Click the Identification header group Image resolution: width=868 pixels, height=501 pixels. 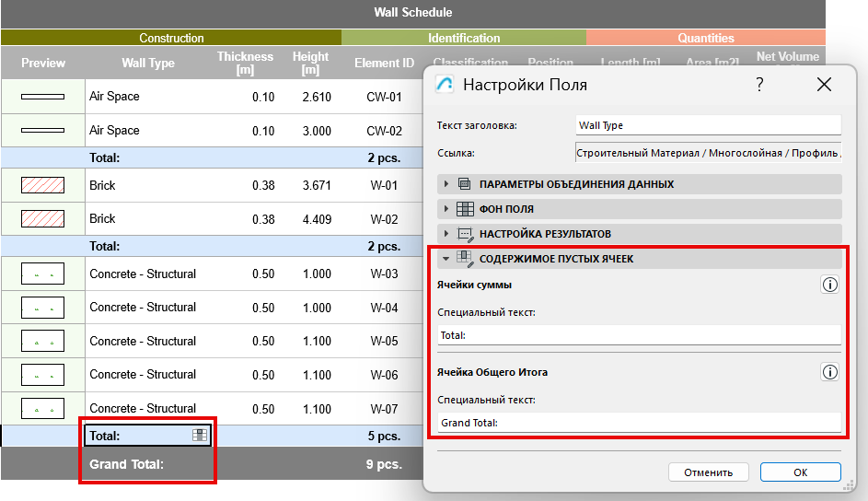pos(463,38)
